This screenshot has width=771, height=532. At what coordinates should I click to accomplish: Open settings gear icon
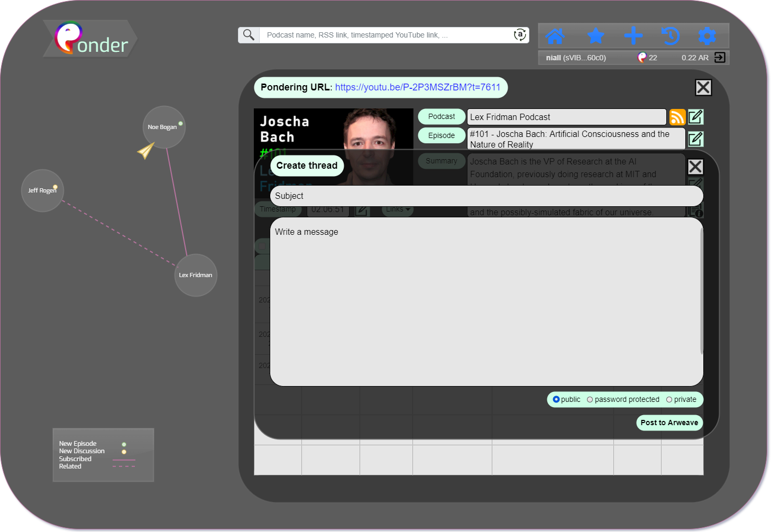point(707,36)
